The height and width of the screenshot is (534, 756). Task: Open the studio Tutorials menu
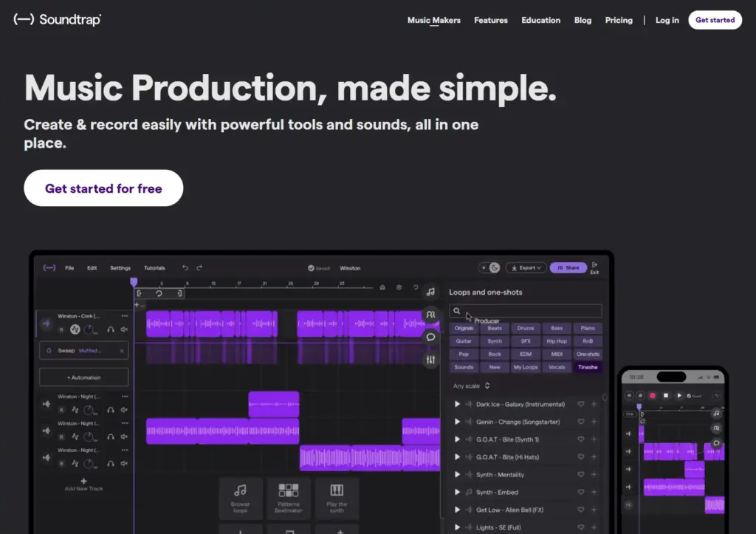[154, 267]
